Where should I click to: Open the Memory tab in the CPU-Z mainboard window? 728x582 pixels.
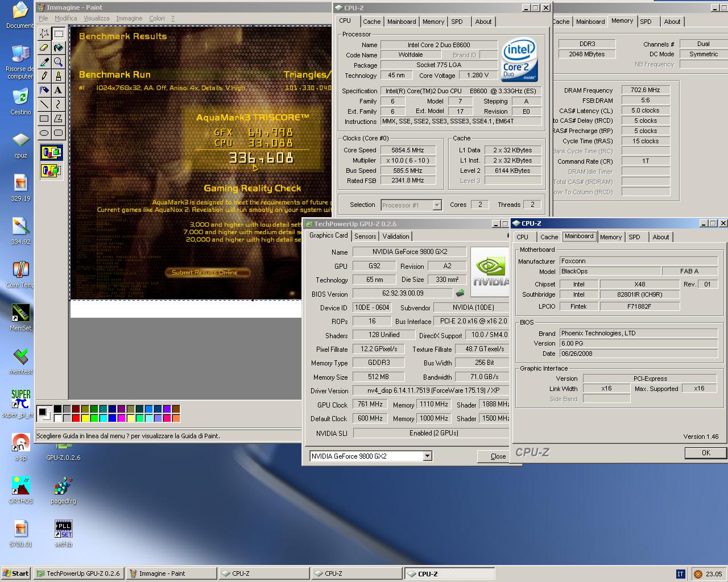[611, 237]
